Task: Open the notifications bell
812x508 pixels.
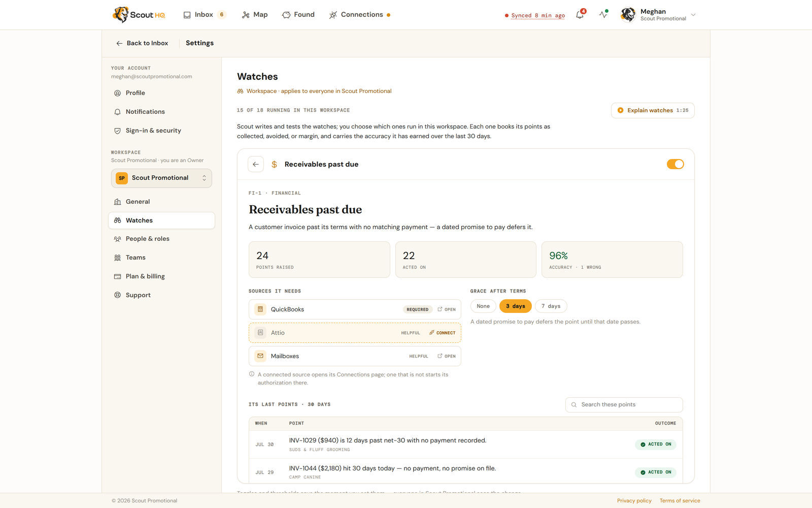Action: (x=580, y=15)
